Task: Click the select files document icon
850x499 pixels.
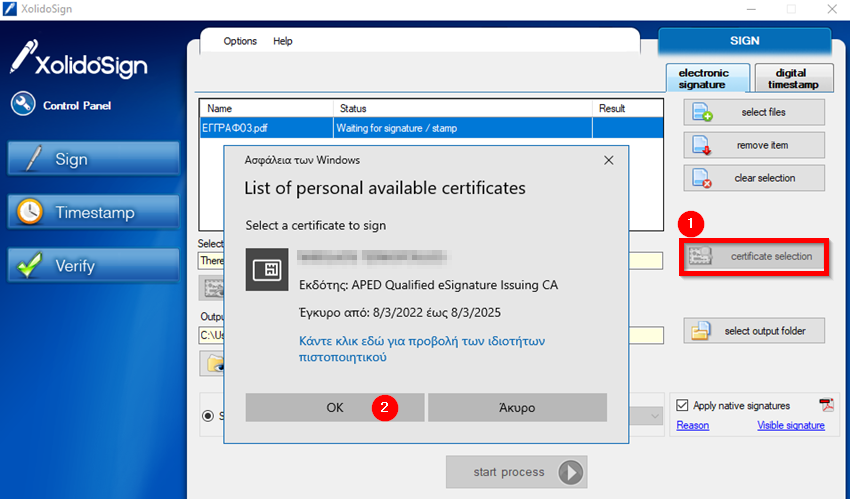Action: (702, 112)
